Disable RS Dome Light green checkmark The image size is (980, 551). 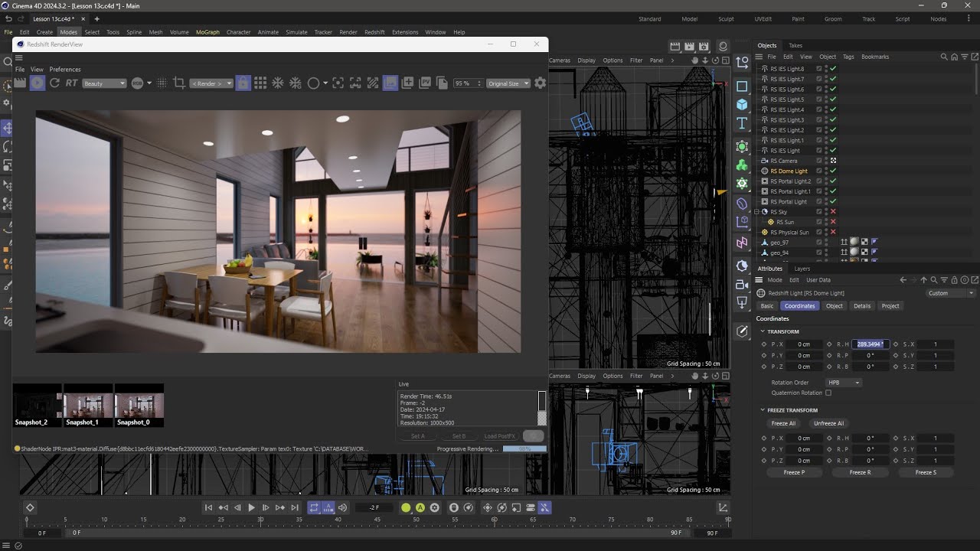(833, 171)
